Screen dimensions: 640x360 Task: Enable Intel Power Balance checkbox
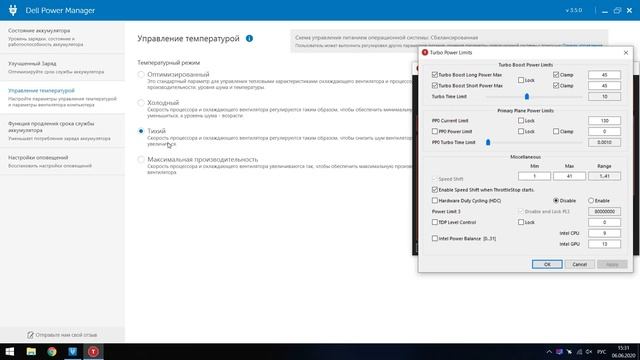pyautogui.click(x=435, y=238)
